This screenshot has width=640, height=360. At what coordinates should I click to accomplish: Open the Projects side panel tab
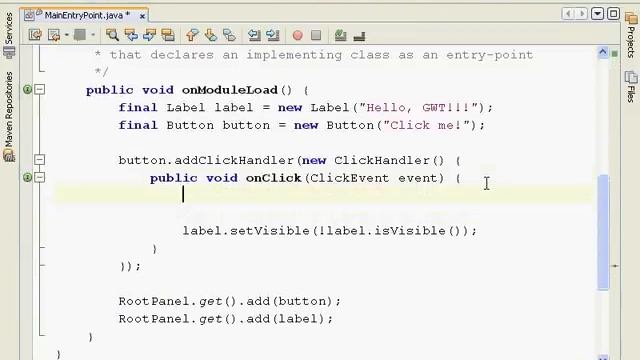631,35
